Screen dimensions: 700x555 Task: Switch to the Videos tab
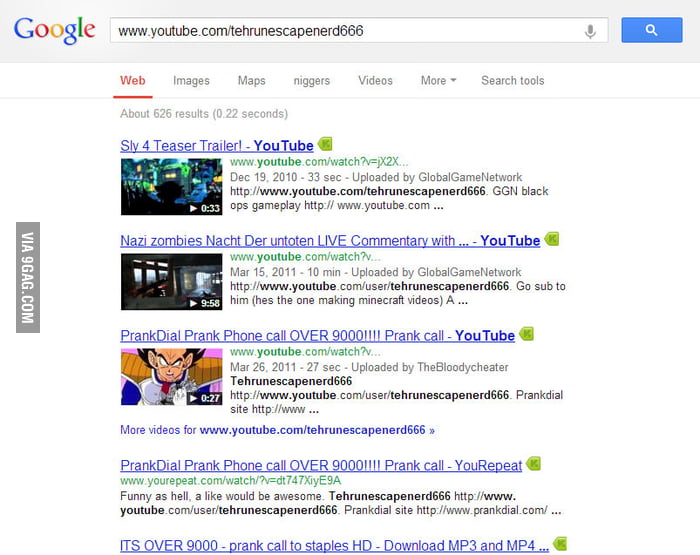375,81
